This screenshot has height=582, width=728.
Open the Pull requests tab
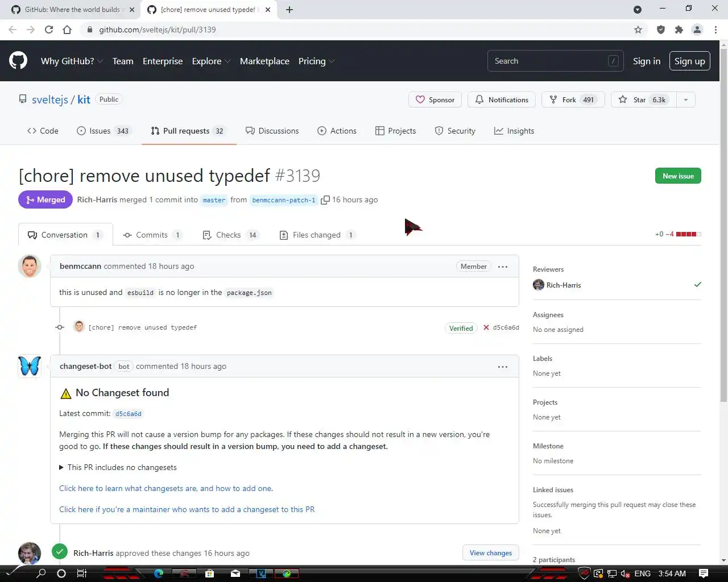tap(189, 131)
